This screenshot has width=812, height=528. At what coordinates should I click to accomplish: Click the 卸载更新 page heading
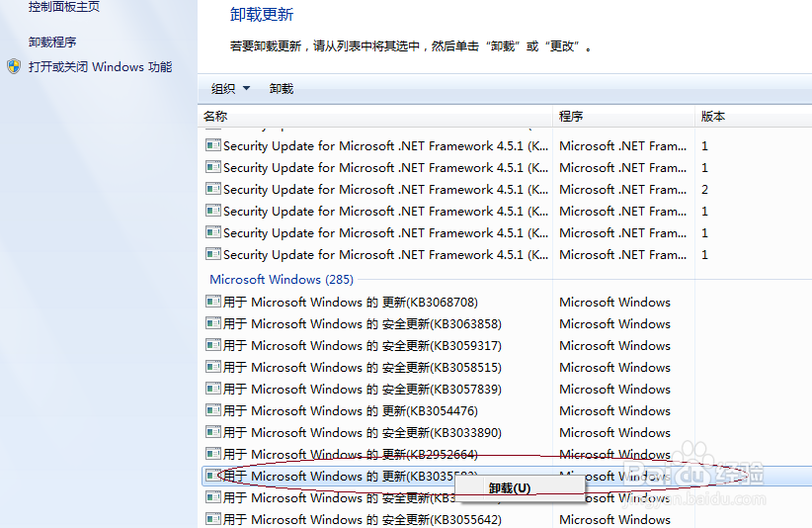262,14
